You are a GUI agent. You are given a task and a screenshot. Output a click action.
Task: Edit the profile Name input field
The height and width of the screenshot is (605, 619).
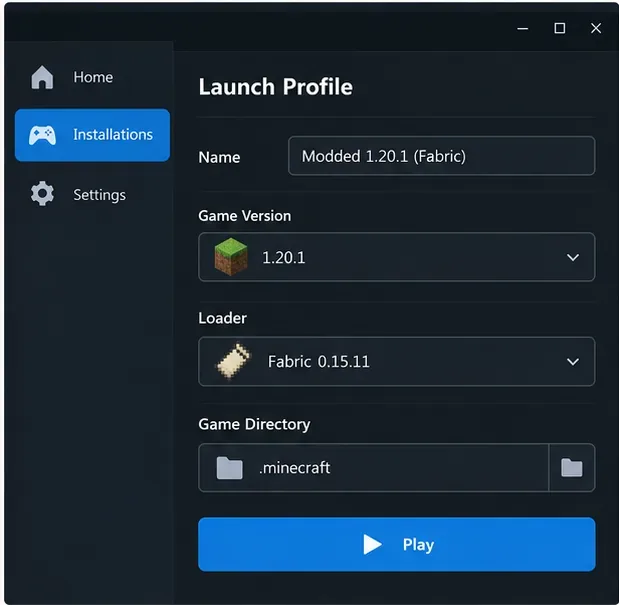tap(441, 156)
